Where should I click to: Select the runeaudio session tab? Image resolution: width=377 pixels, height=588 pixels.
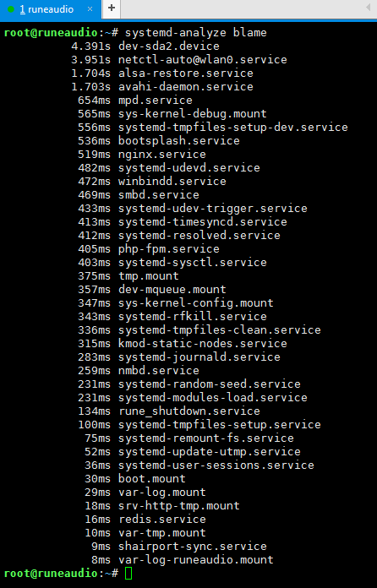[x=51, y=9]
